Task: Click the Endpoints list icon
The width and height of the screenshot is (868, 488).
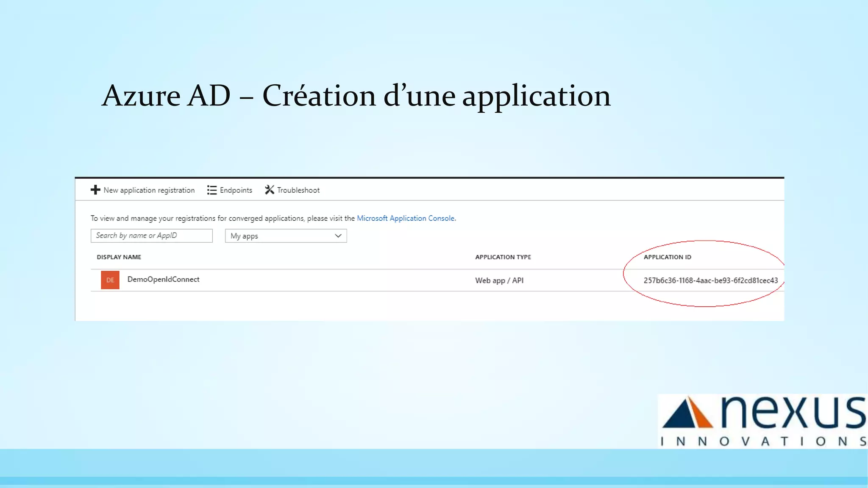Action: [x=212, y=190]
